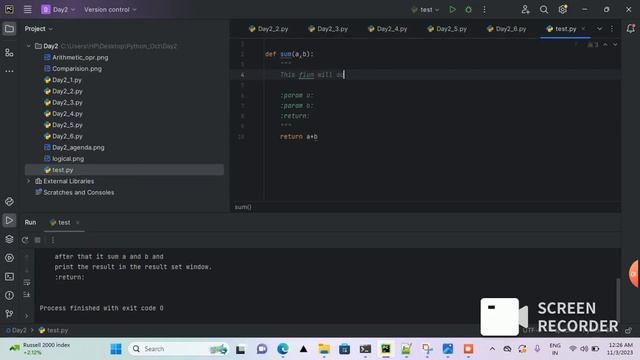The height and width of the screenshot is (360, 640).
Task: Open the Terminal tool window
Action: click(x=9, y=277)
